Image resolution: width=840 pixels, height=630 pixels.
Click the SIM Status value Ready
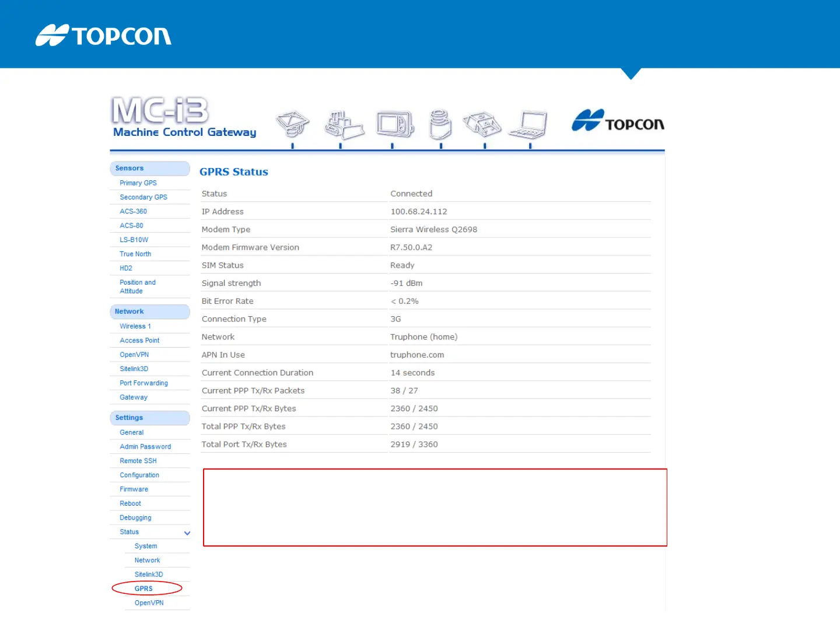click(402, 265)
